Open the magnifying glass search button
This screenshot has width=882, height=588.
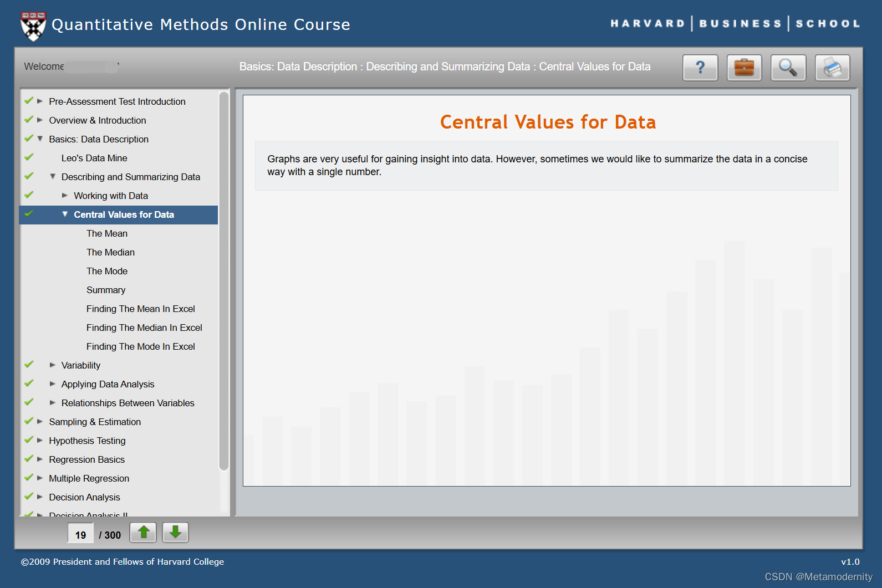788,68
